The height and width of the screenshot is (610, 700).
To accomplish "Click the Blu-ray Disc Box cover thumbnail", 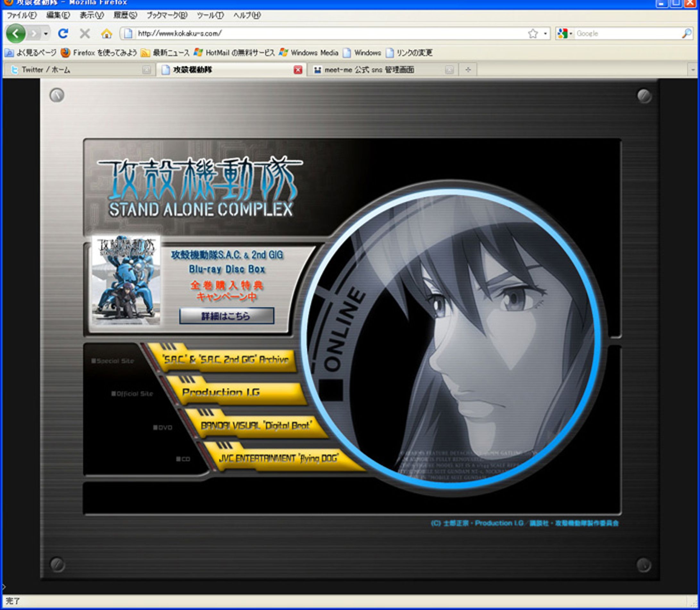I will click(x=126, y=280).
